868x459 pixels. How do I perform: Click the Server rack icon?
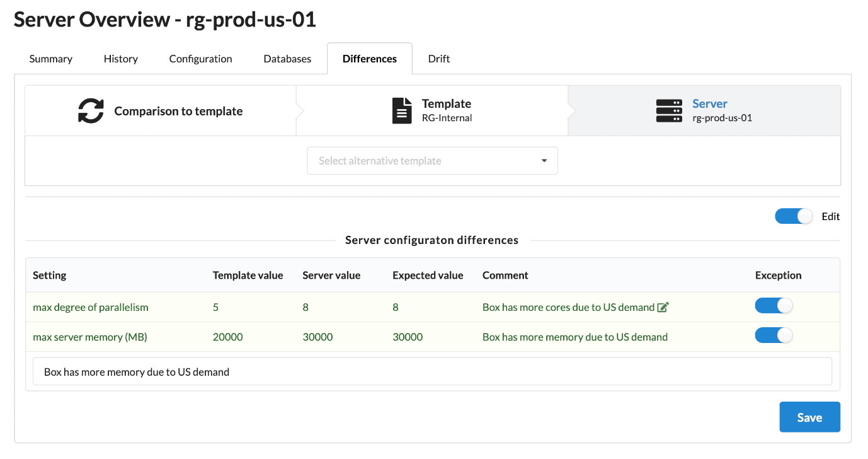(x=669, y=111)
